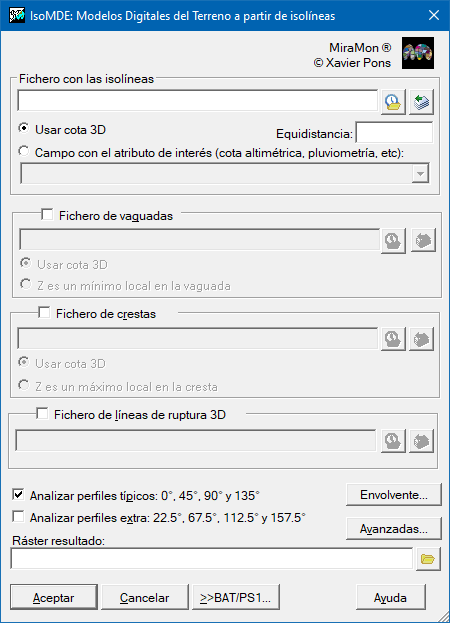Select Campo con el atributo de interés
Image resolution: width=450 pixels, height=623 pixels.
pos(24,152)
